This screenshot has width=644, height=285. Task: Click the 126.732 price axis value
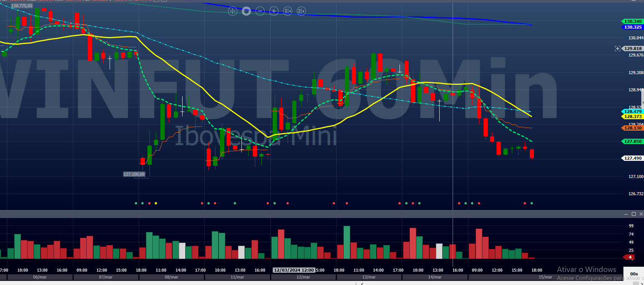[x=636, y=194]
